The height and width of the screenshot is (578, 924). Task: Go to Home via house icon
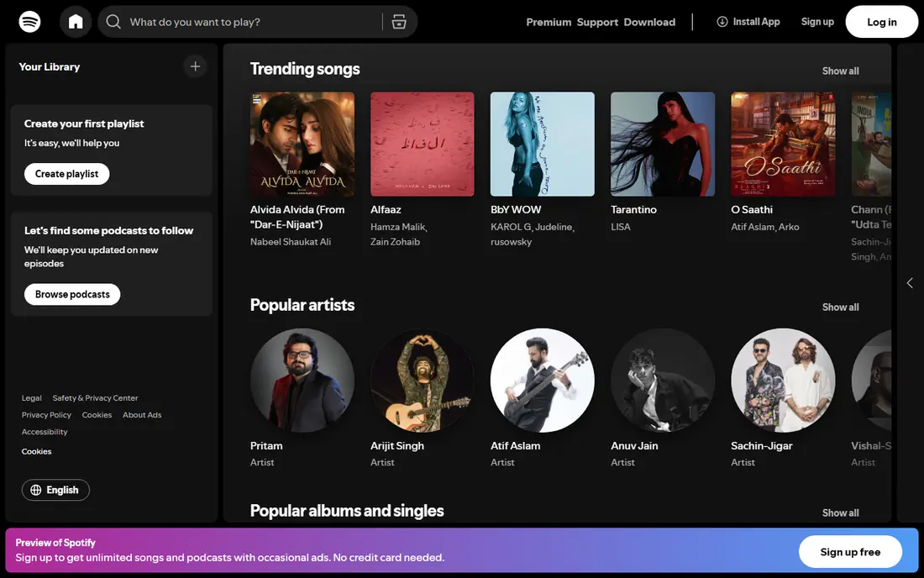coord(76,22)
